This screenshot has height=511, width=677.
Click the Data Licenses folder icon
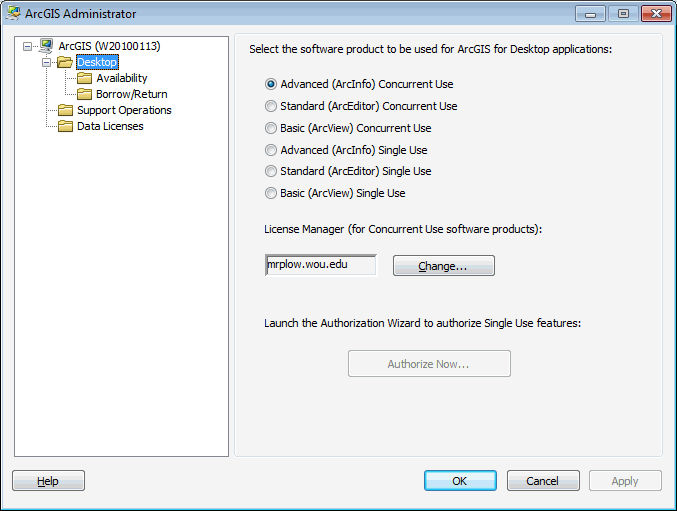(x=65, y=126)
